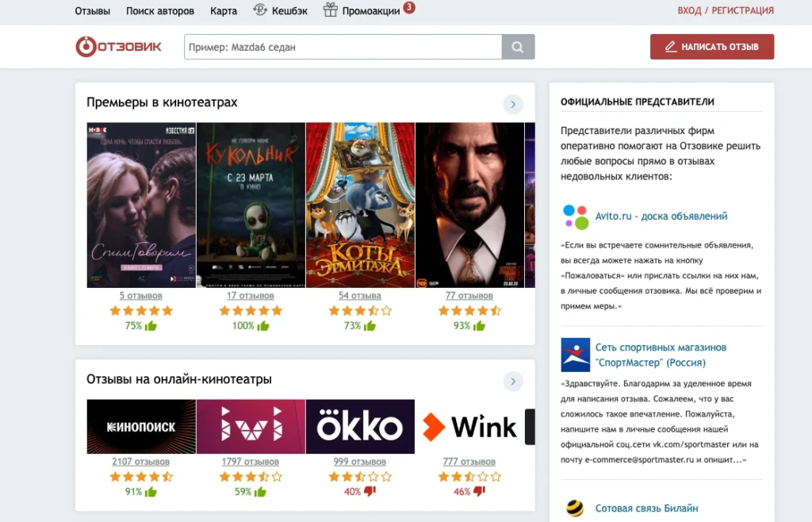Click thumbs up beside 73% rating
The height and width of the screenshot is (522, 812).
point(370,326)
